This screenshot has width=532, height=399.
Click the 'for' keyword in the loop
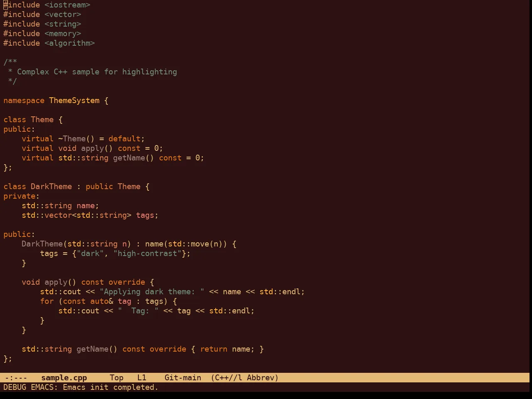click(47, 301)
